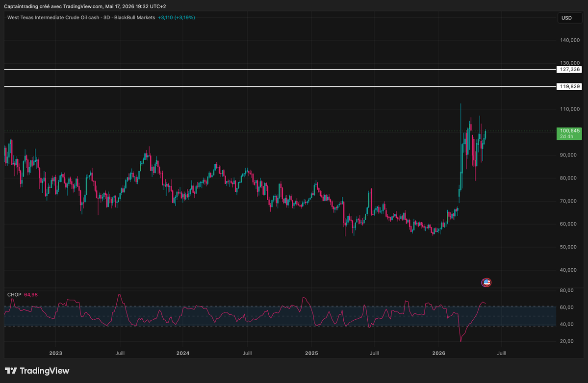Click the 20,00 label on CHOP scale

[566, 341]
